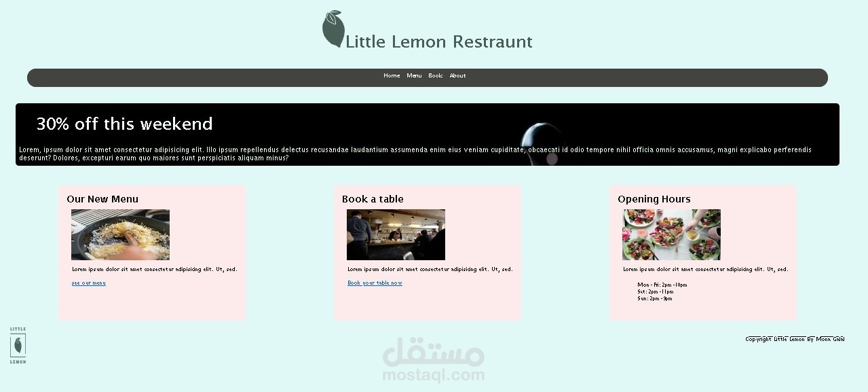Select the Our New Menu card heading
The image size is (868, 392).
point(102,199)
